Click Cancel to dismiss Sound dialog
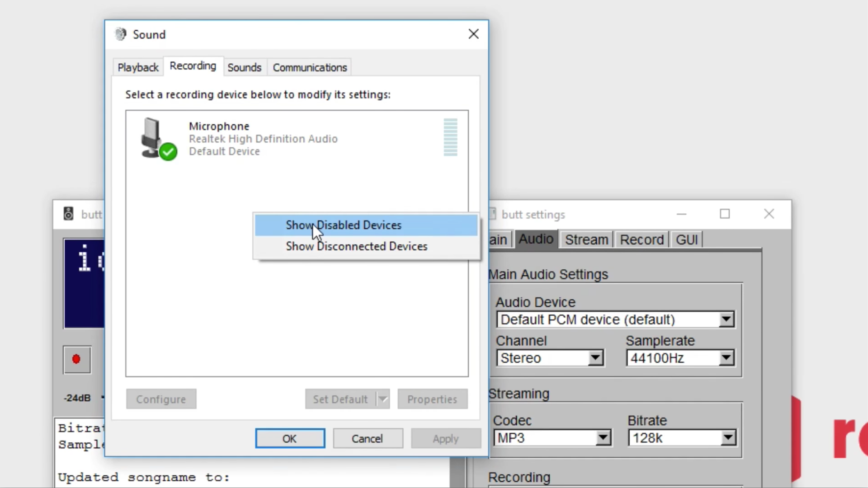The height and width of the screenshot is (488, 868). (368, 439)
